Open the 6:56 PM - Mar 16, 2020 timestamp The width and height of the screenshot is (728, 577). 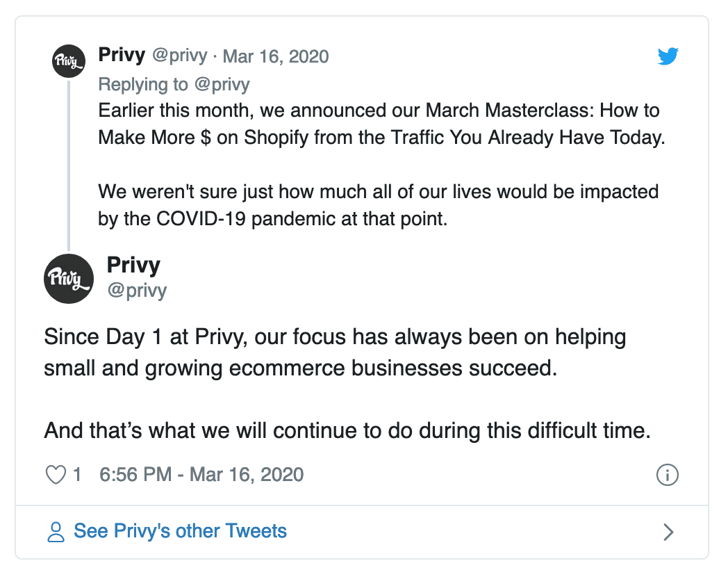point(201,475)
